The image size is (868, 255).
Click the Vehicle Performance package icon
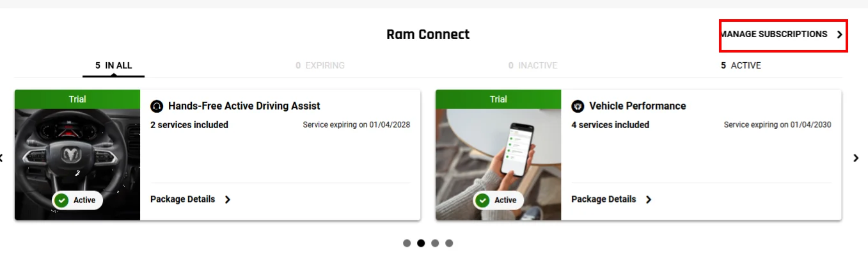point(578,106)
